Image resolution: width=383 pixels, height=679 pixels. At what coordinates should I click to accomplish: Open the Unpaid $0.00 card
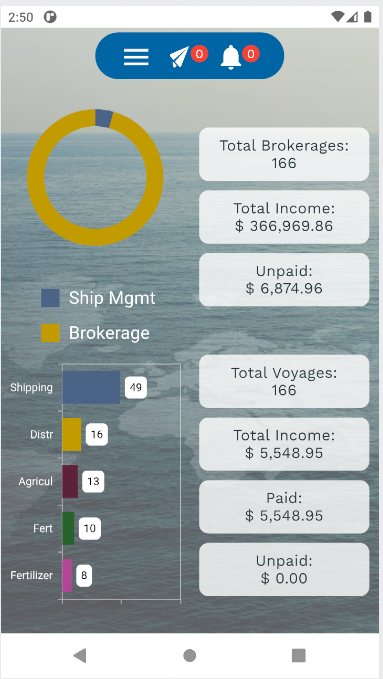pos(284,569)
